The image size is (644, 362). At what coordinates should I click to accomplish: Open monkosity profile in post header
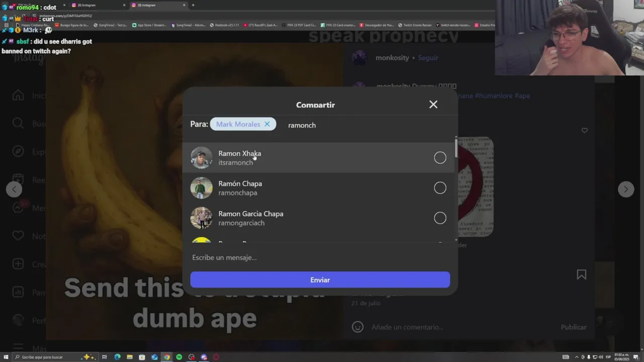(x=392, y=58)
